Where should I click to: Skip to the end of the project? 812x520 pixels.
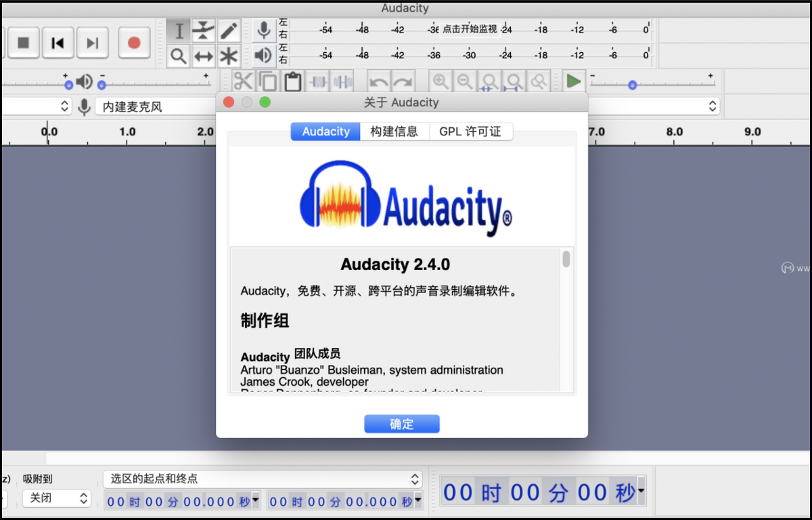93,43
